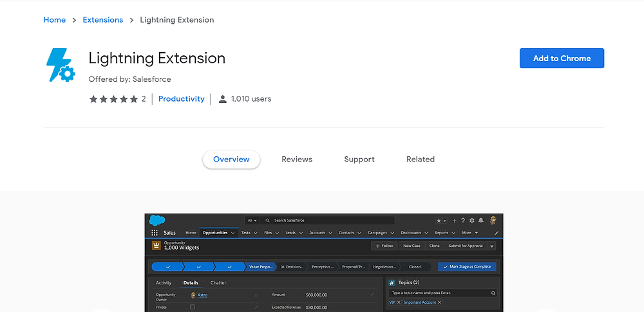
Task: Open the App Launcher grid icon in preview
Action: [x=155, y=233]
